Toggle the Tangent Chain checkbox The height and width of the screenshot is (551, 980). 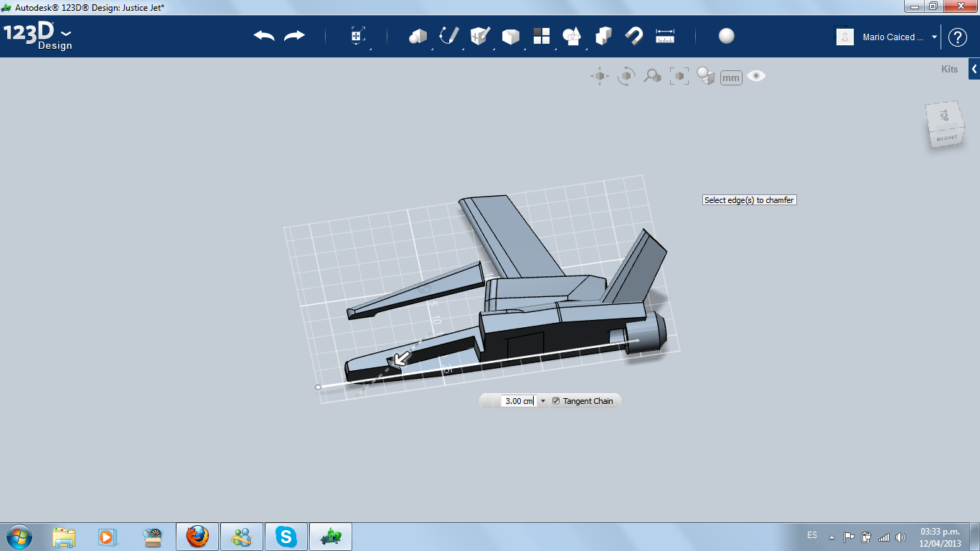556,401
